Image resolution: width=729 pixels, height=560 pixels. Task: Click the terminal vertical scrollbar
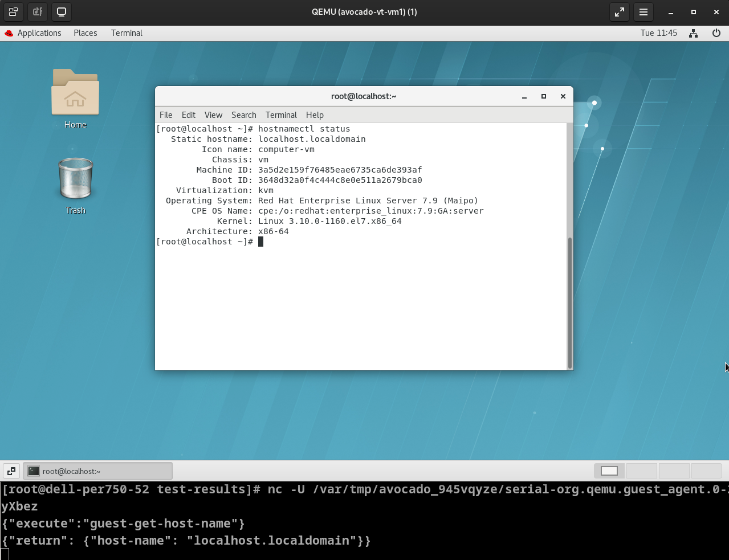click(569, 303)
